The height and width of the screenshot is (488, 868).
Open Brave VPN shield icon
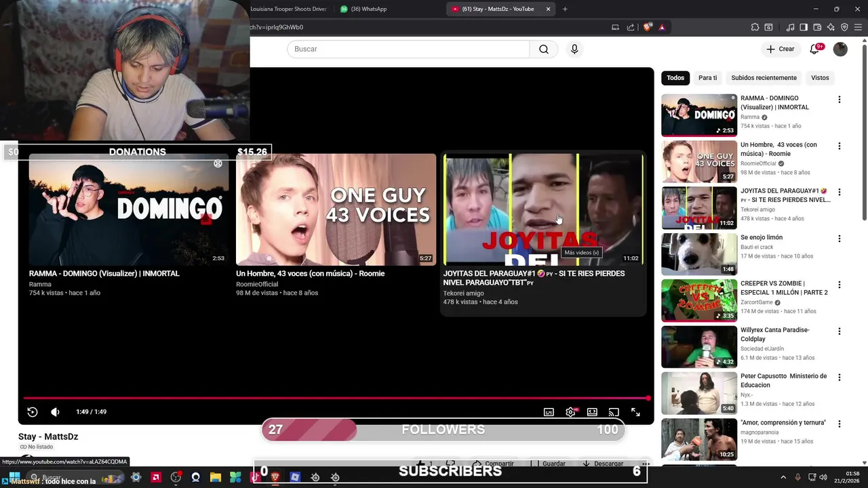pyautogui.click(x=844, y=27)
